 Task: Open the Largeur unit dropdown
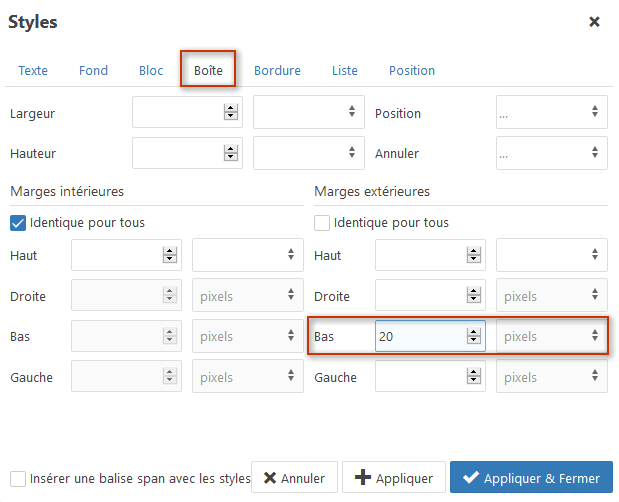(309, 112)
